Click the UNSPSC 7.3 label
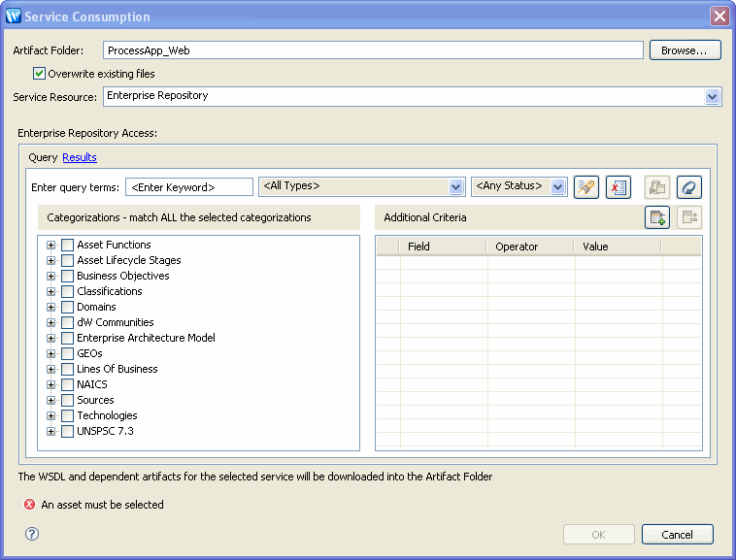This screenshot has width=736, height=560. 105,431
